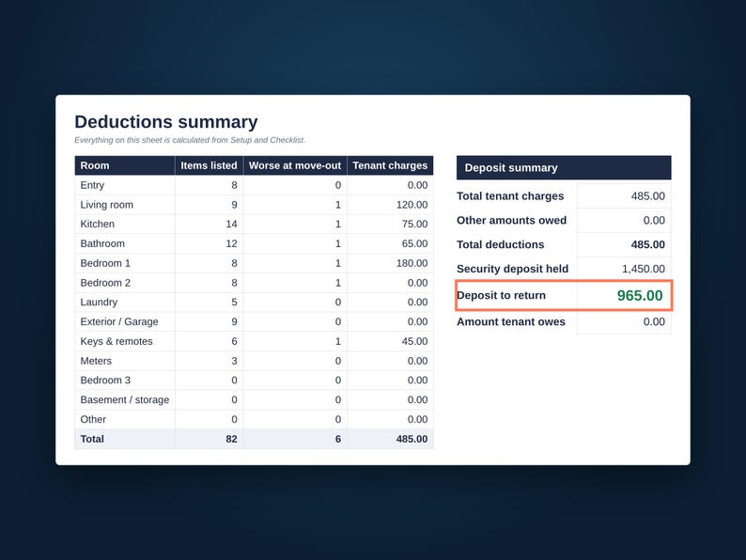Select the 'Total tenant charges' label
Viewport: 746px width, 560px height.
tap(510, 196)
